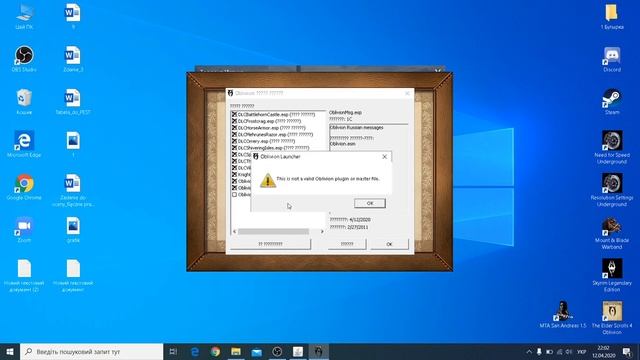Image resolution: width=640 pixels, height=360 pixels.
Task: Uncheck DLCBattlehornCastle.esp in plugin list
Action: tap(234, 114)
